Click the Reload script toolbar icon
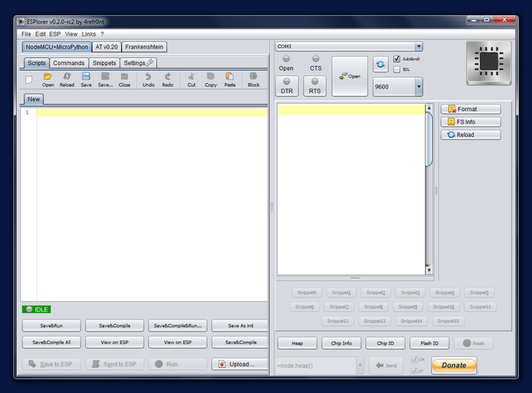The image size is (532, 393). [x=67, y=77]
